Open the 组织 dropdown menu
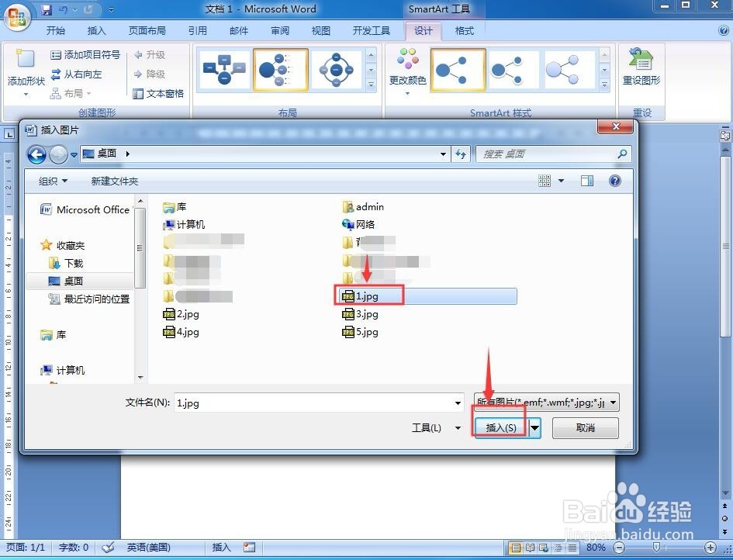This screenshot has height=560, width=733. [53, 181]
